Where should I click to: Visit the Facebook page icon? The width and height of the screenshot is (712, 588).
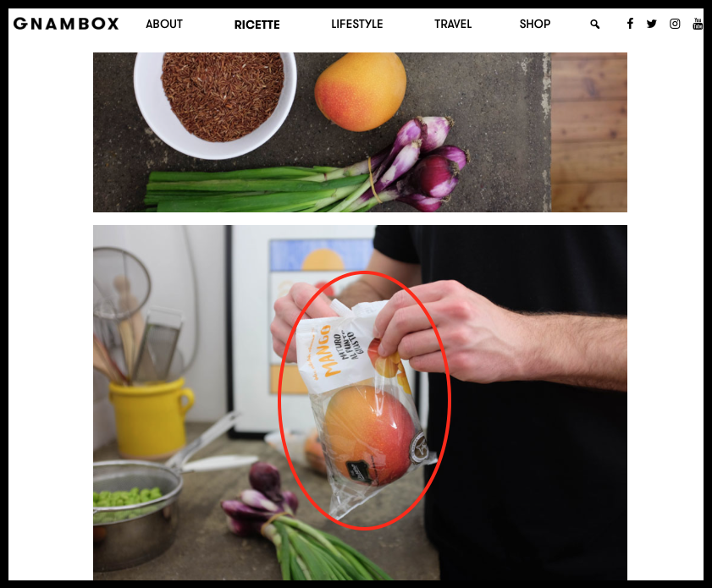630,24
